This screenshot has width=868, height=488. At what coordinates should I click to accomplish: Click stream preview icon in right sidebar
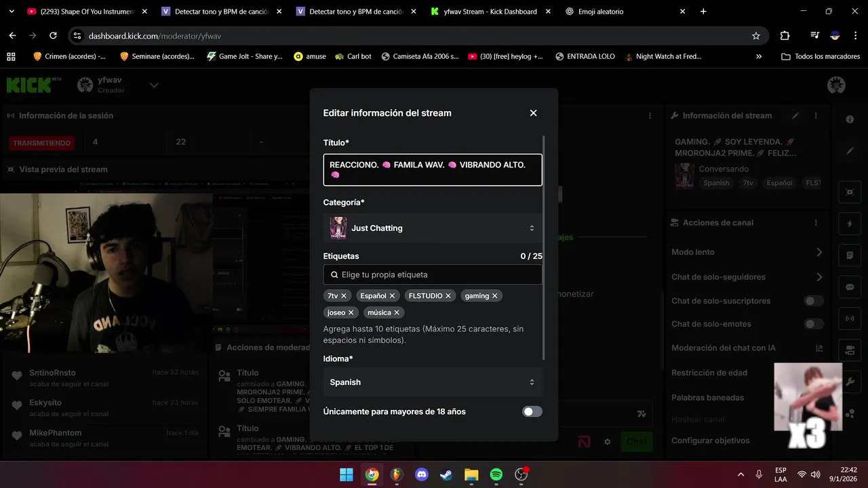[x=850, y=192]
